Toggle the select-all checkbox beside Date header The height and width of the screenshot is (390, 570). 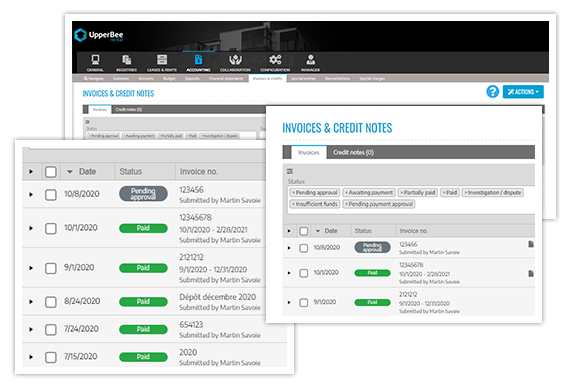[x=51, y=172]
